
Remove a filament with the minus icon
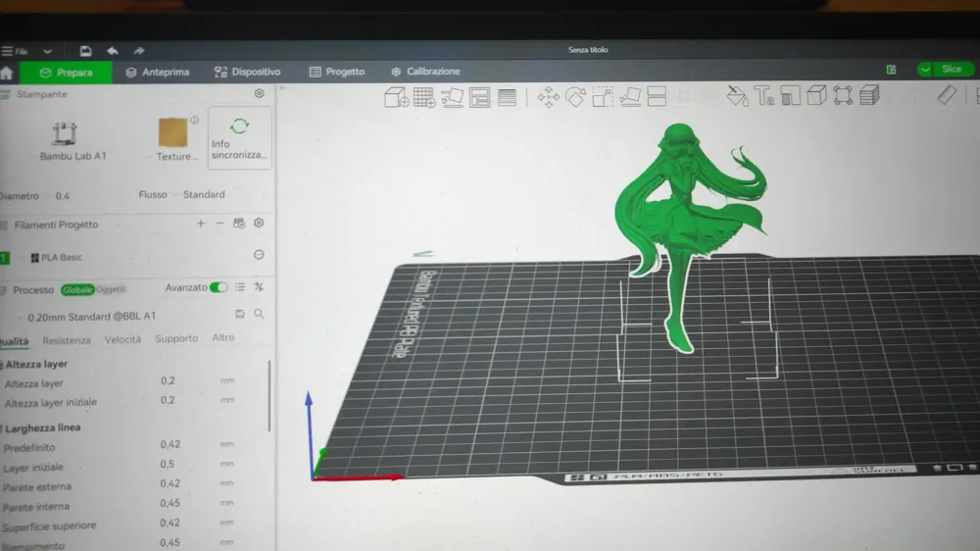click(x=220, y=224)
